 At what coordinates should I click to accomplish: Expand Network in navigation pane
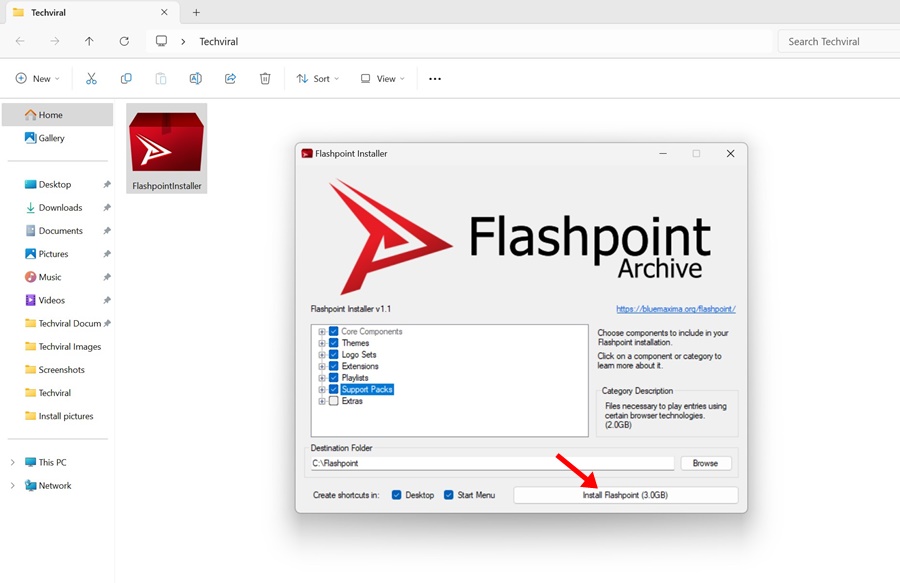(x=13, y=485)
